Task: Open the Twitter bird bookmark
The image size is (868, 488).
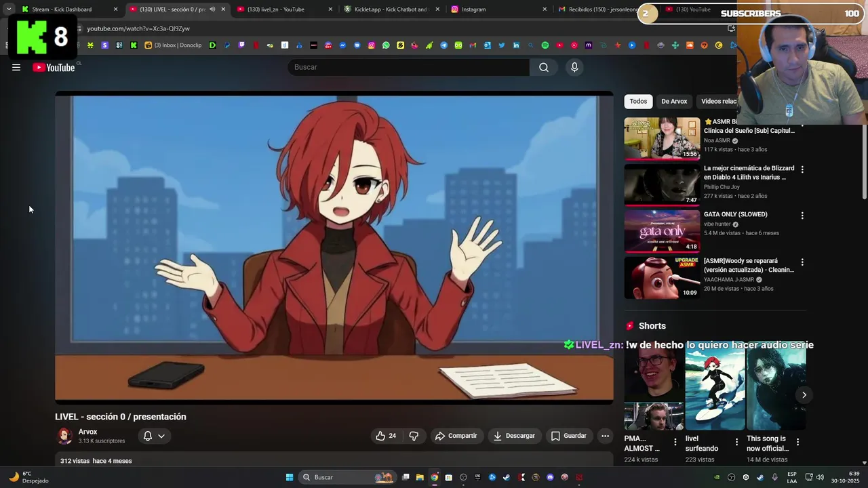Action: coord(502,45)
